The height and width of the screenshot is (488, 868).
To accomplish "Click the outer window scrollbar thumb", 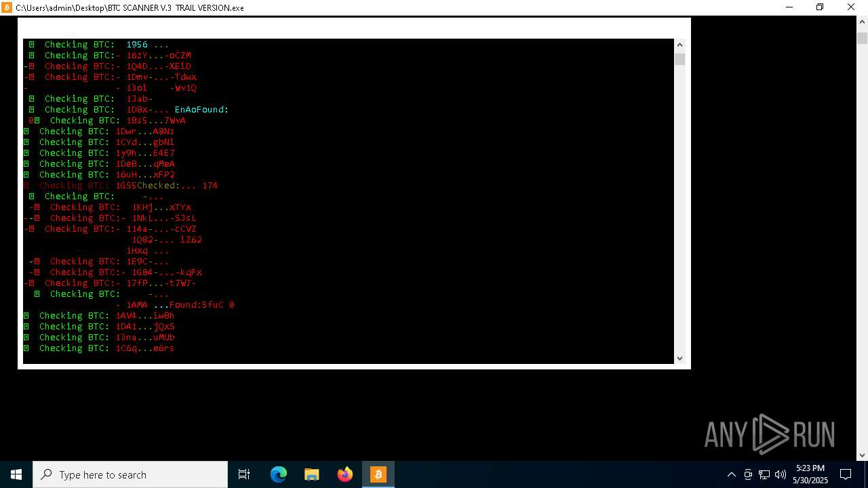I will point(862,38).
